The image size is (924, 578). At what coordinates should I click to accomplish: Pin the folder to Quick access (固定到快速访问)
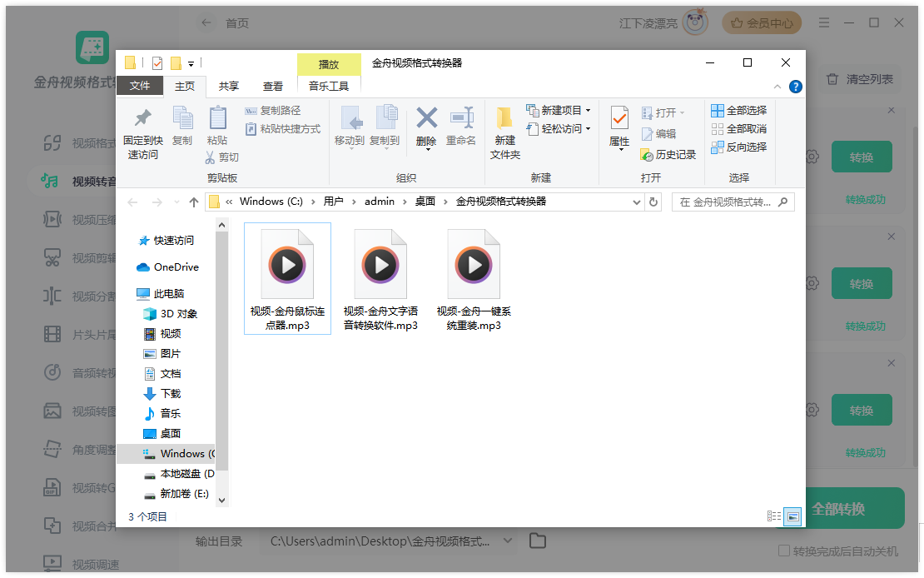coord(142,133)
